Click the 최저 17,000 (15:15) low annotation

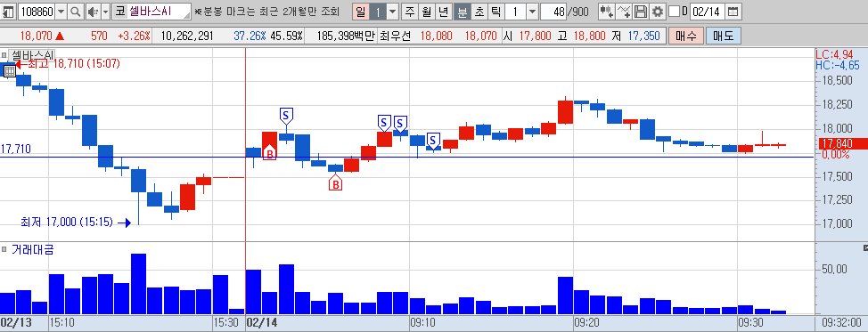67,223
